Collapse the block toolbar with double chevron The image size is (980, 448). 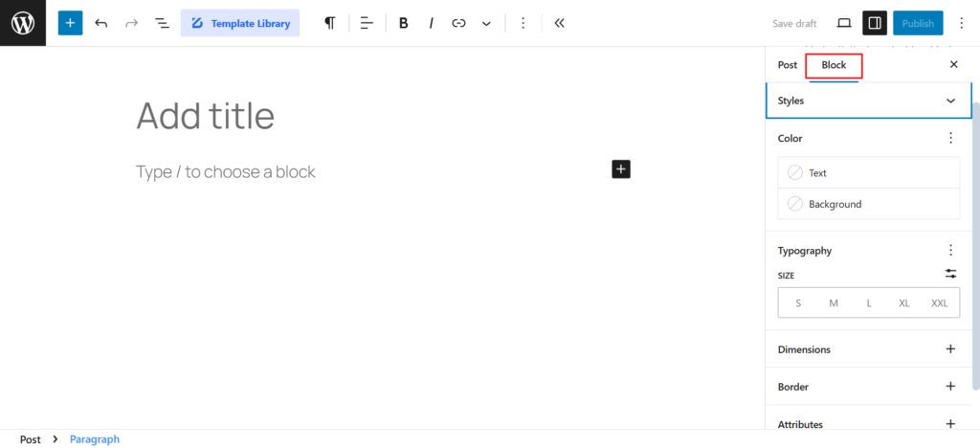pyautogui.click(x=559, y=23)
